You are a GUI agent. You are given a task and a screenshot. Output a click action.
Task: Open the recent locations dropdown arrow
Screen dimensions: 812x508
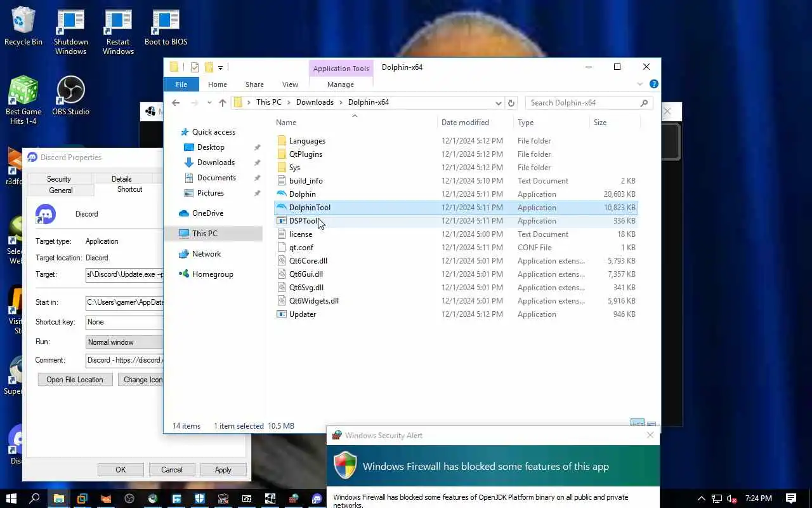point(209,103)
